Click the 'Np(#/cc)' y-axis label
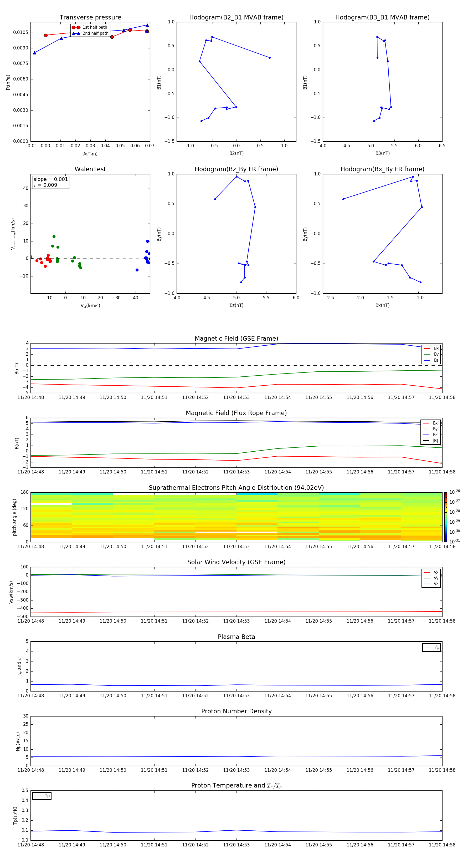 point(18,741)
